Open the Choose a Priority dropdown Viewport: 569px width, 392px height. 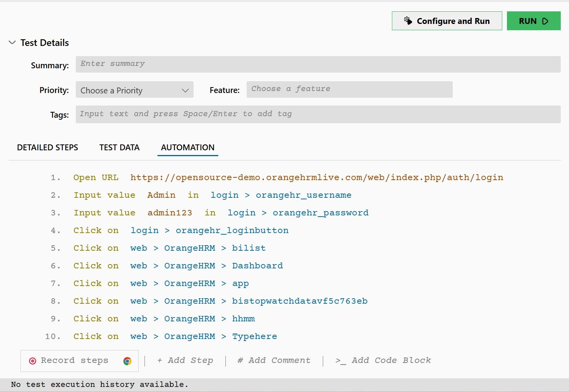(134, 90)
